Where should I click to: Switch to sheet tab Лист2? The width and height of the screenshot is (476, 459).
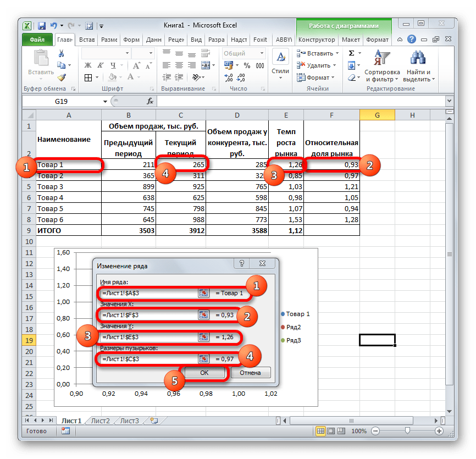[x=100, y=421]
